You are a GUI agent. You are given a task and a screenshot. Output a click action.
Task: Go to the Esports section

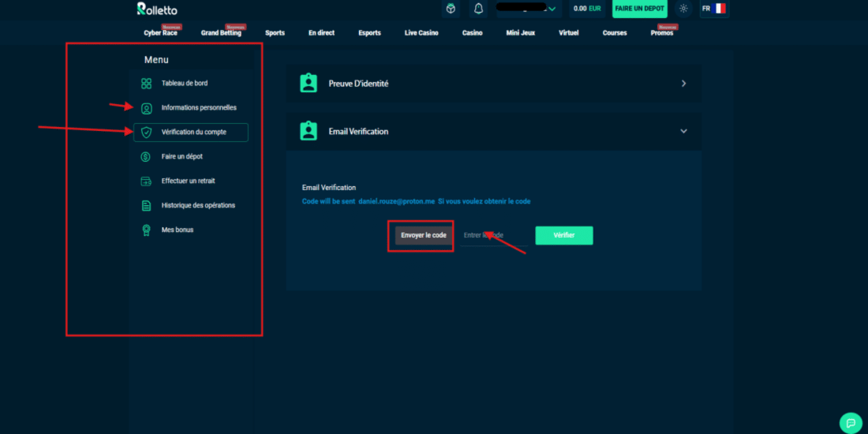click(x=369, y=33)
